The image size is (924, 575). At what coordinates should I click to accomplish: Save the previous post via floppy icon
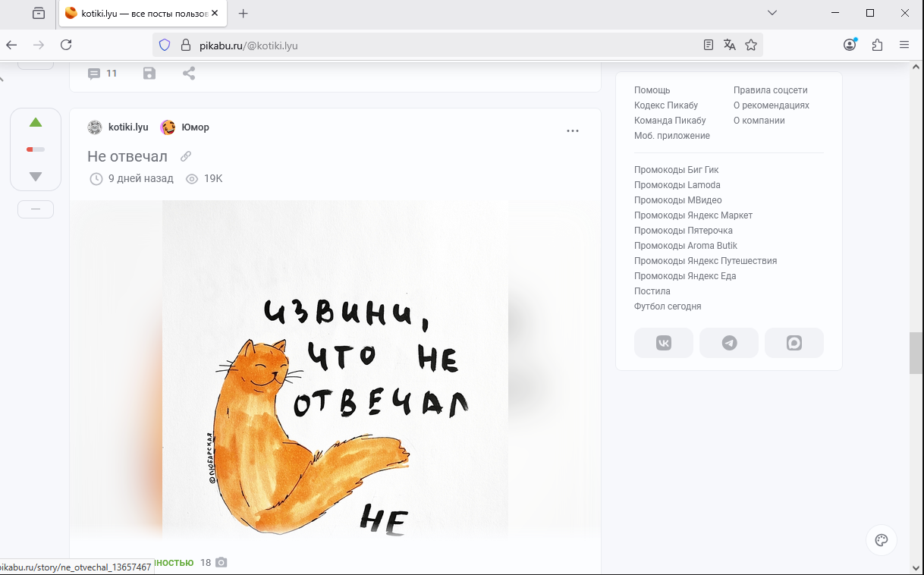pos(149,74)
